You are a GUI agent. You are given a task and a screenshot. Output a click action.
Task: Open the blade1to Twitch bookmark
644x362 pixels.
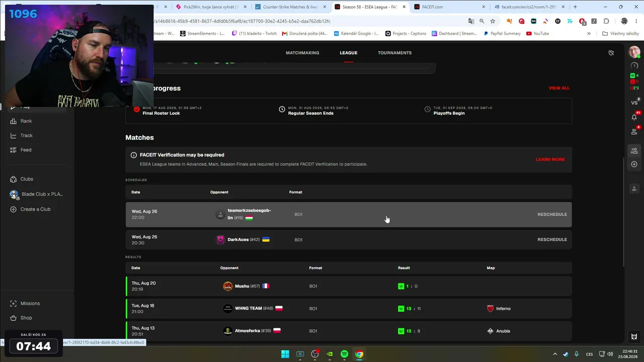[x=254, y=34]
